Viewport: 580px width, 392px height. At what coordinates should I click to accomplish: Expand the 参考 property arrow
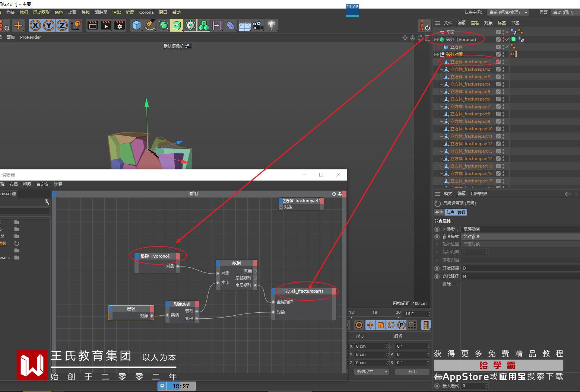(444, 229)
